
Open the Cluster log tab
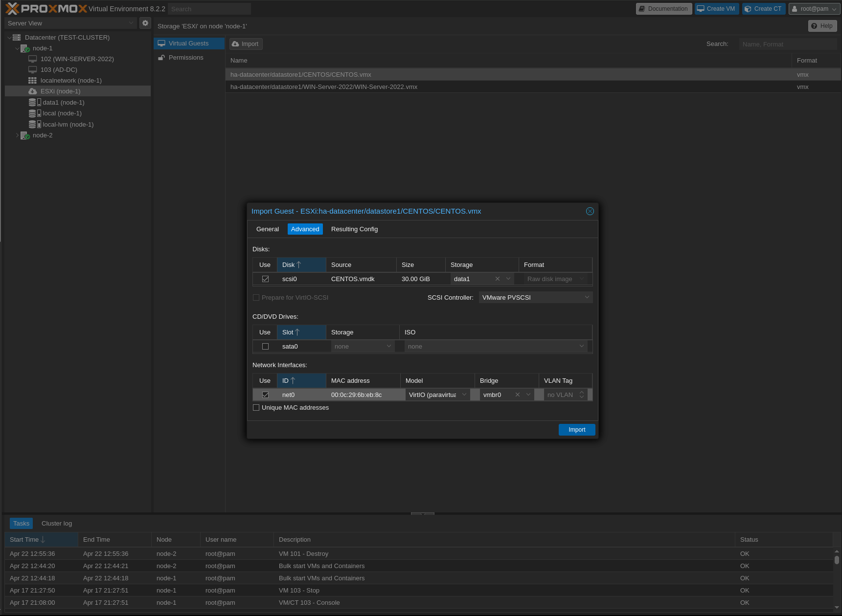pos(57,524)
